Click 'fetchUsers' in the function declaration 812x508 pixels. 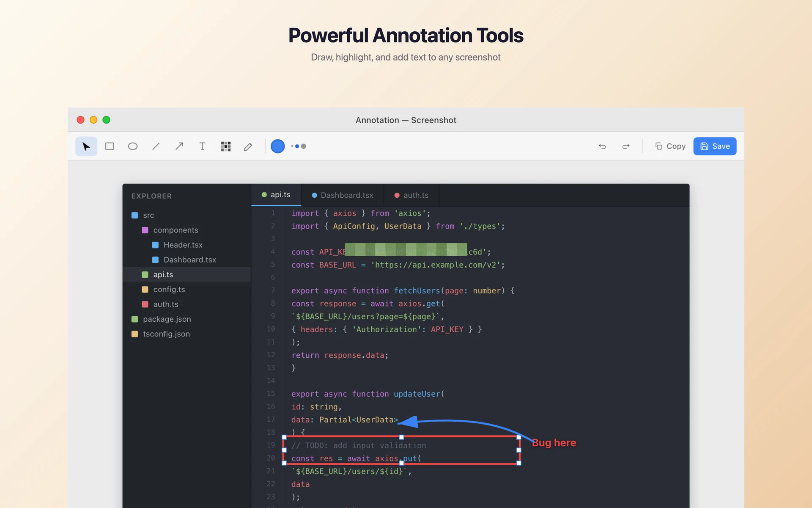click(x=417, y=291)
